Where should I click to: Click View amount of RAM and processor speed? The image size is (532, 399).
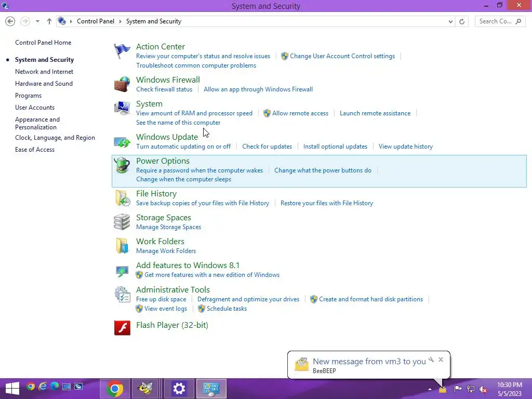pos(194,113)
